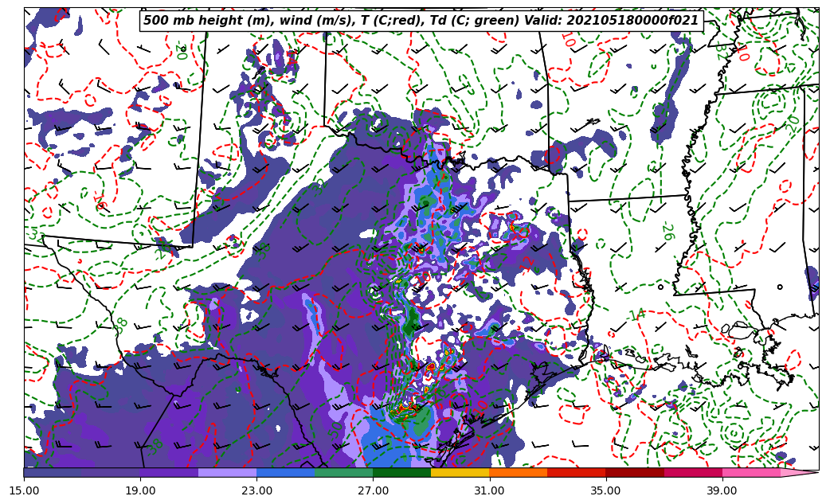Click the dark green colorbar segment
The height and width of the screenshot is (504, 826).
401,472
